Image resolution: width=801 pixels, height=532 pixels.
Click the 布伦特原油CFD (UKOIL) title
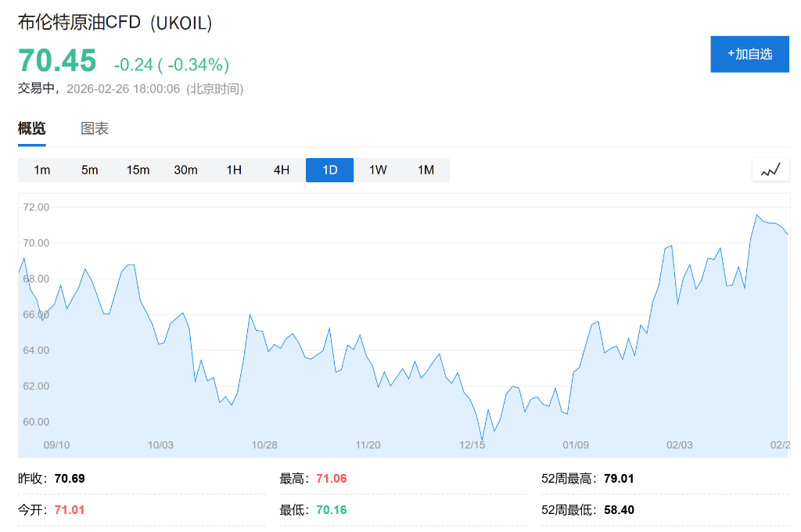click(115, 23)
